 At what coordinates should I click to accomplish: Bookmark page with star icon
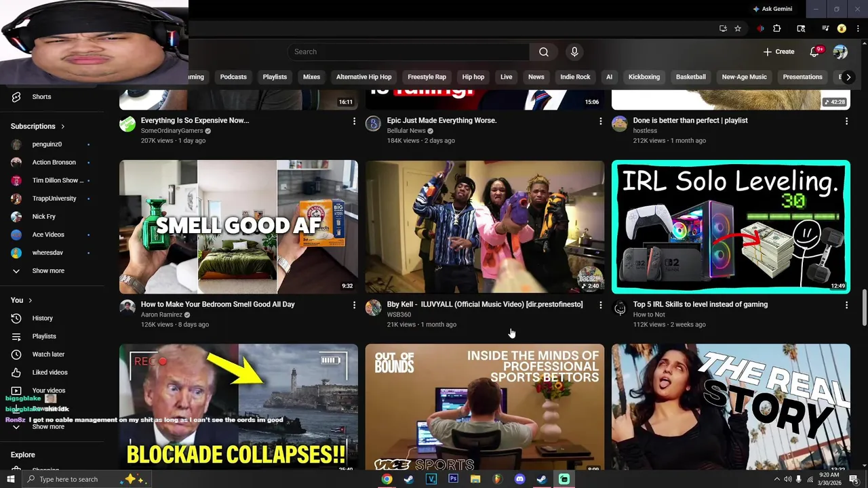coord(738,28)
